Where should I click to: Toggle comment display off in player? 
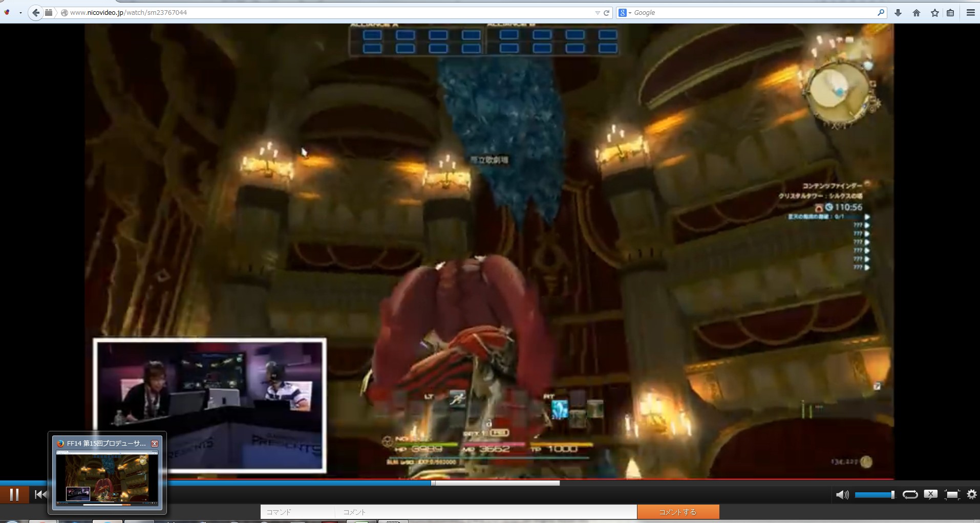tap(930, 494)
